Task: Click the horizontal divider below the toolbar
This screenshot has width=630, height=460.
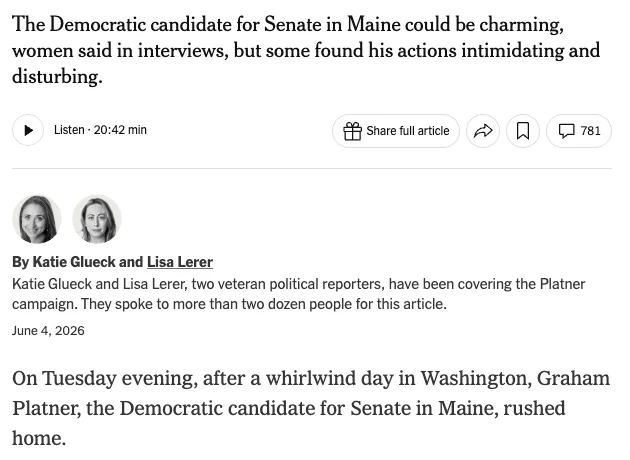Action: [312, 169]
